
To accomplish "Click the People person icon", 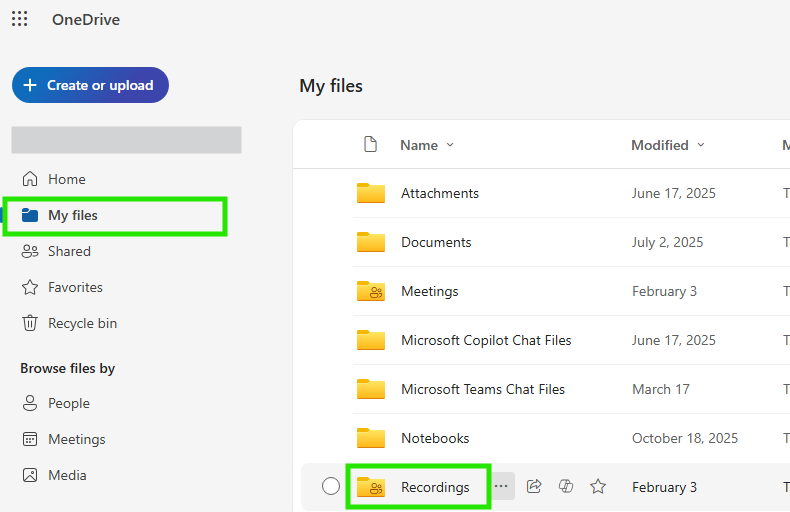I will pyautogui.click(x=30, y=403).
